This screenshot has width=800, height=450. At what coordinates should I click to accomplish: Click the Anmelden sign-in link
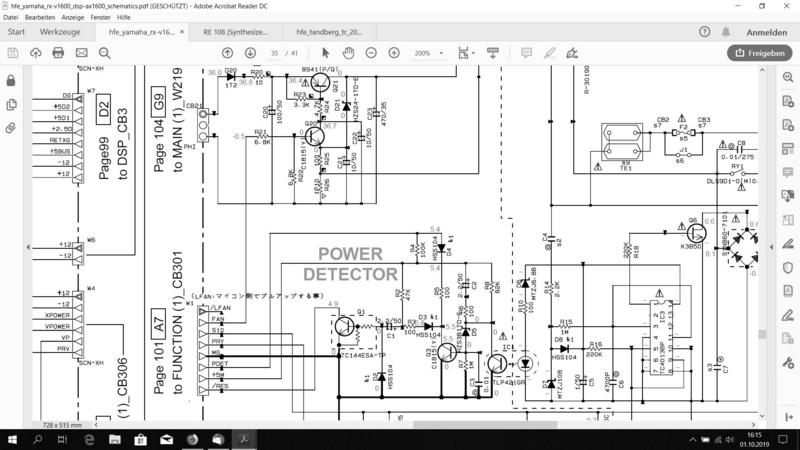tap(766, 32)
